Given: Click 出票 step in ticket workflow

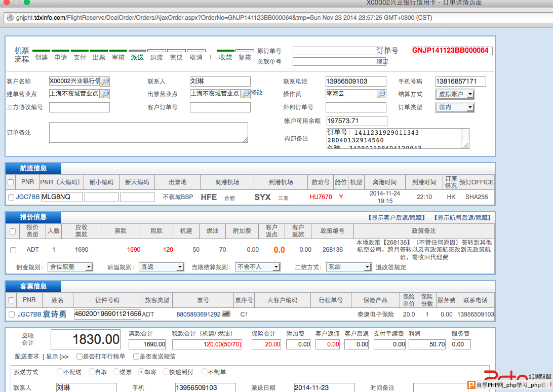Looking at the screenshot, I should click(99, 58).
